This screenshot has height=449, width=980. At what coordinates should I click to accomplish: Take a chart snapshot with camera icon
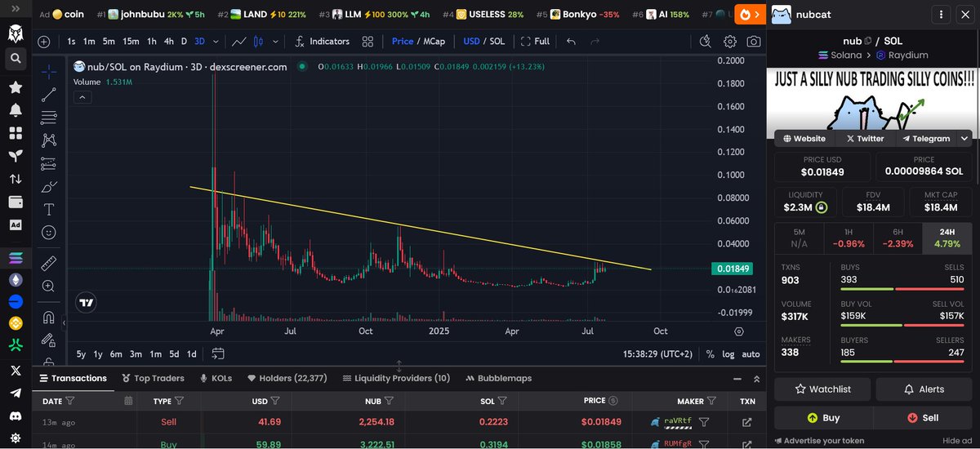(x=755, y=42)
